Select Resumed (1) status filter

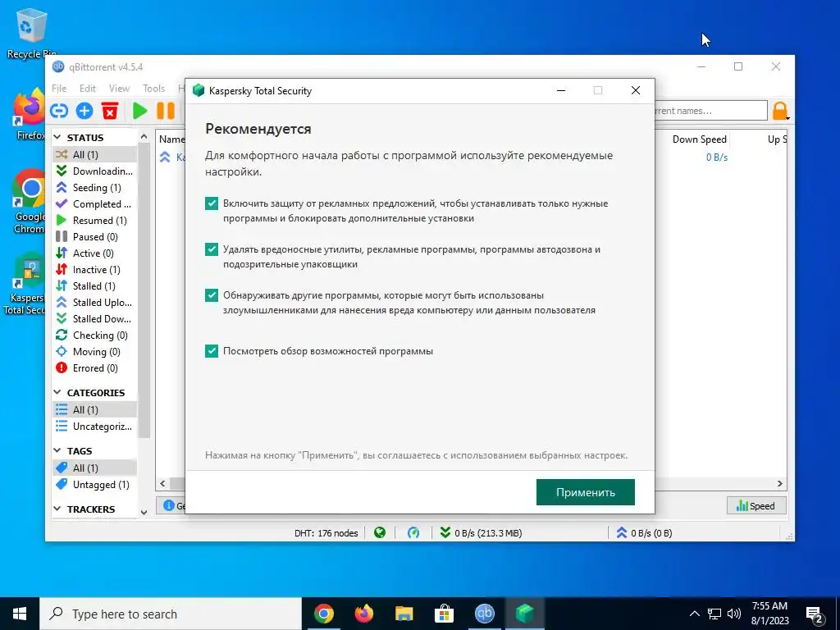pyautogui.click(x=94, y=220)
